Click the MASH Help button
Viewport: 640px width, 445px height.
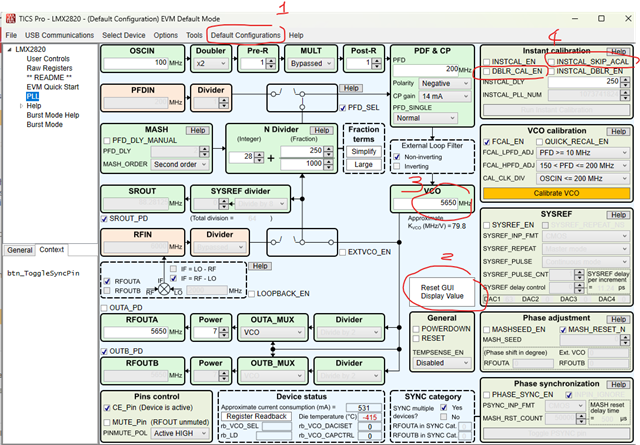(x=198, y=130)
